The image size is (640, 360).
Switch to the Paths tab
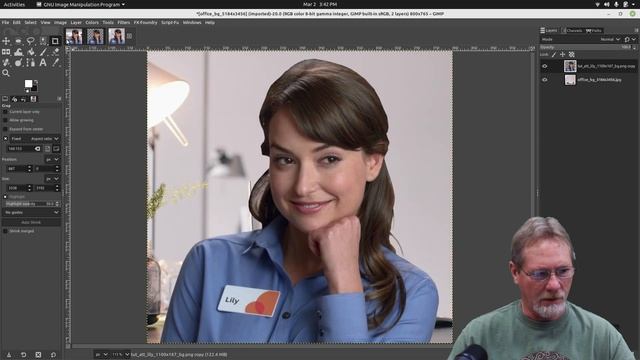click(x=594, y=31)
